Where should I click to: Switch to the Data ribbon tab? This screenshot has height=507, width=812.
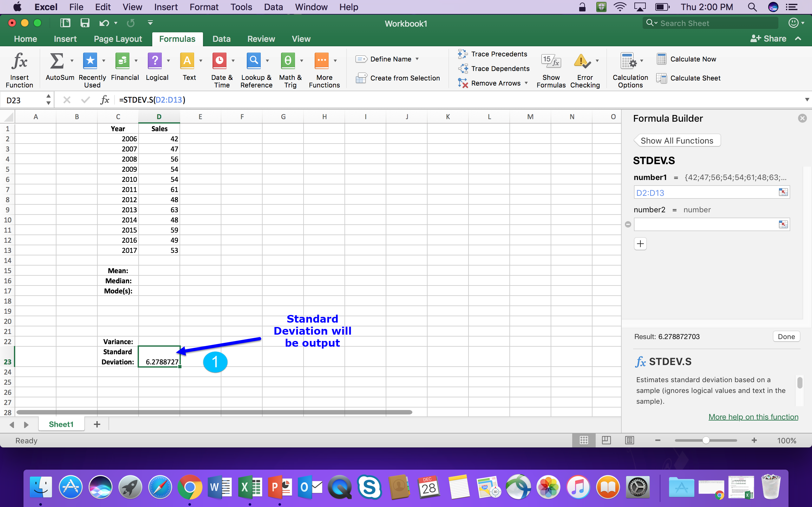[x=221, y=39]
